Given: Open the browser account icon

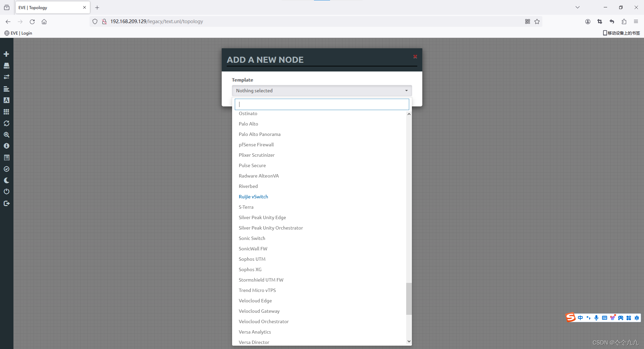Looking at the screenshot, I should click(x=588, y=21).
